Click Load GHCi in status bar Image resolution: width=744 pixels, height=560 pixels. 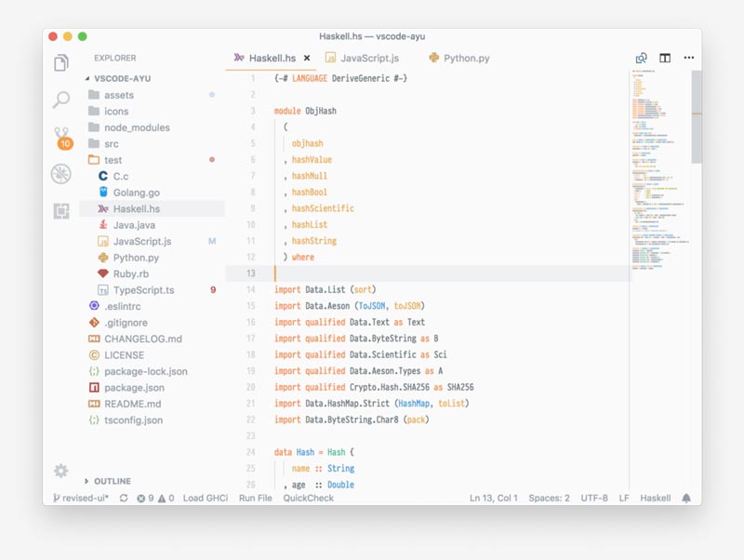coord(206,498)
